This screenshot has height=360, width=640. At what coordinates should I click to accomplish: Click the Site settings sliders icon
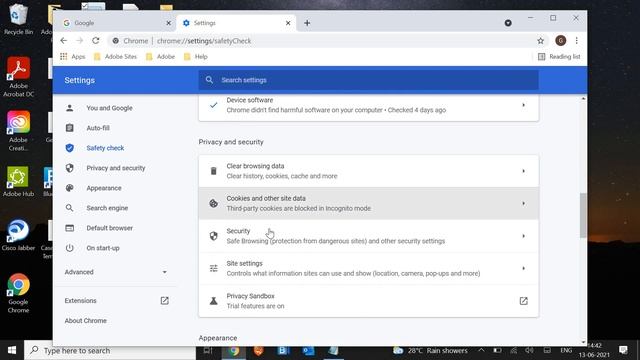tap(213, 269)
